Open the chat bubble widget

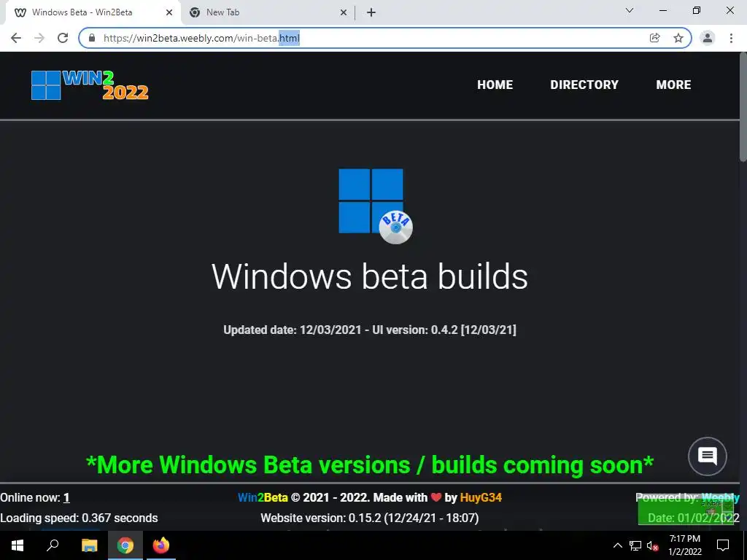(708, 456)
